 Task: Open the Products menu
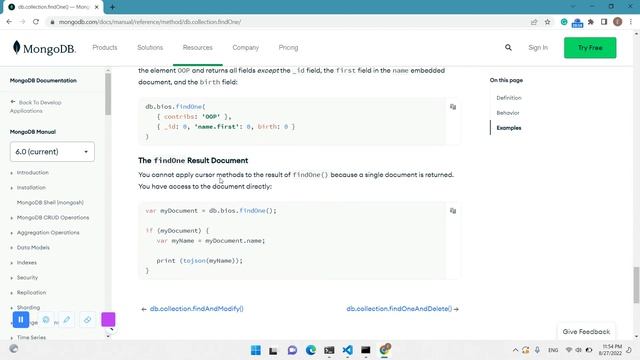pyautogui.click(x=104, y=48)
